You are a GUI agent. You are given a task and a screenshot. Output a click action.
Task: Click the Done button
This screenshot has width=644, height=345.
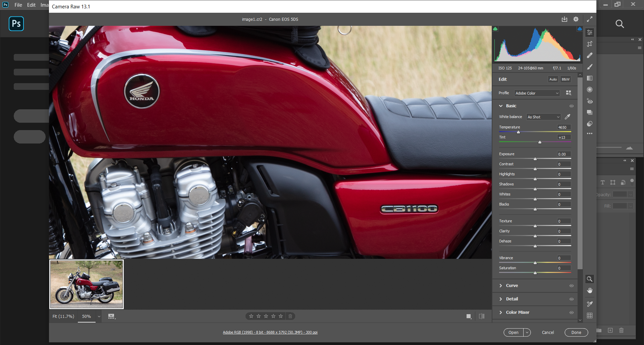pos(576,332)
